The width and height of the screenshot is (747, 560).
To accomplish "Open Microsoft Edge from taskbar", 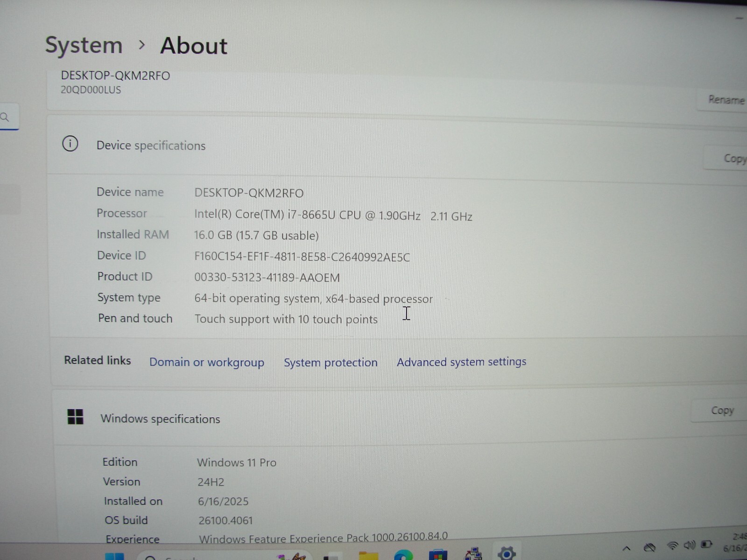I will (403, 554).
